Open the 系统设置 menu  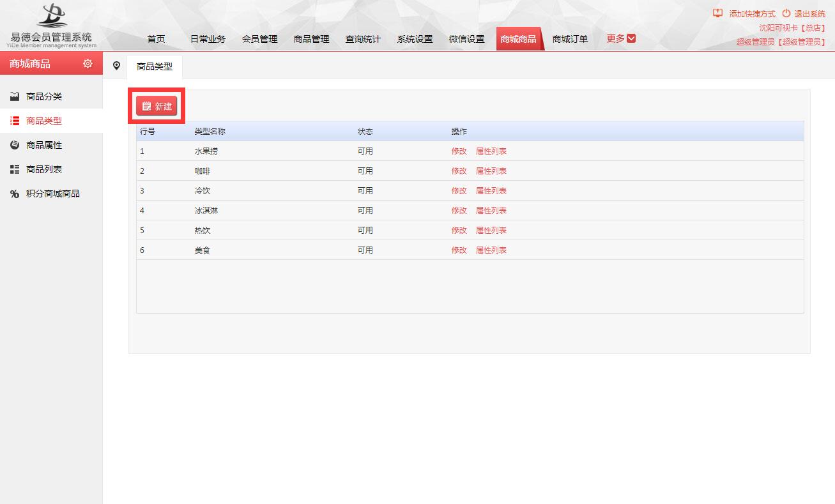pyautogui.click(x=415, y=39)
